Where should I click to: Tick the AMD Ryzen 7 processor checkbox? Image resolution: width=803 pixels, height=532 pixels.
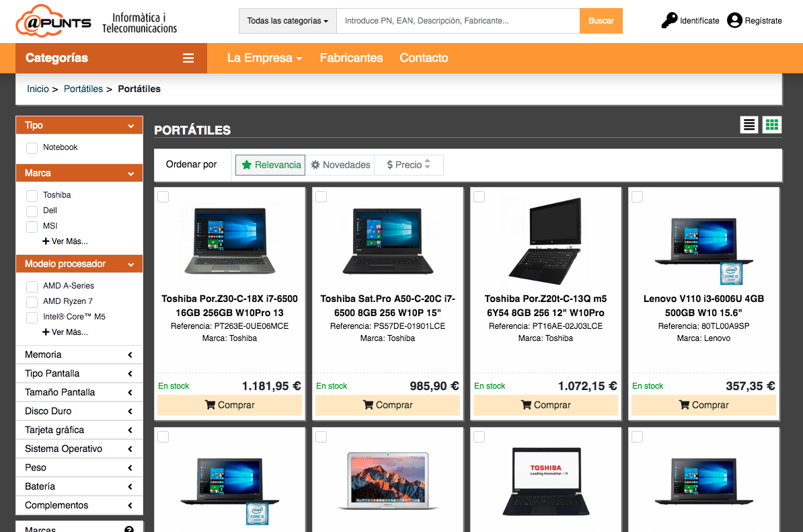(x=32, y=301)
